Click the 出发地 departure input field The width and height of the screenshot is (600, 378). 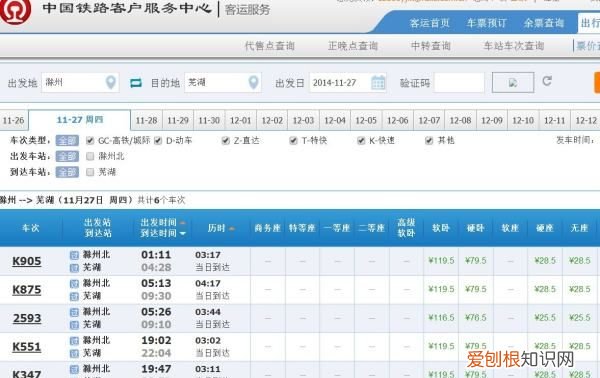(80, 82)
